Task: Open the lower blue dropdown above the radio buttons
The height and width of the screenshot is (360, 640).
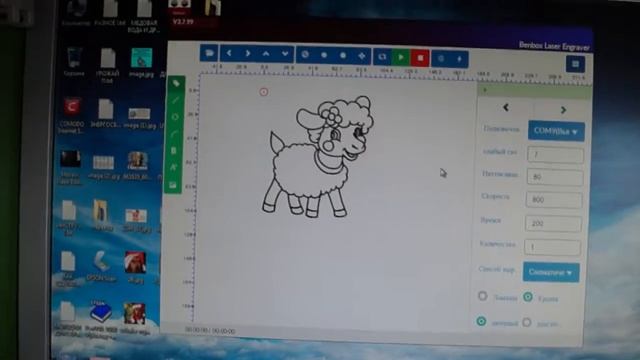Action: 551,272
